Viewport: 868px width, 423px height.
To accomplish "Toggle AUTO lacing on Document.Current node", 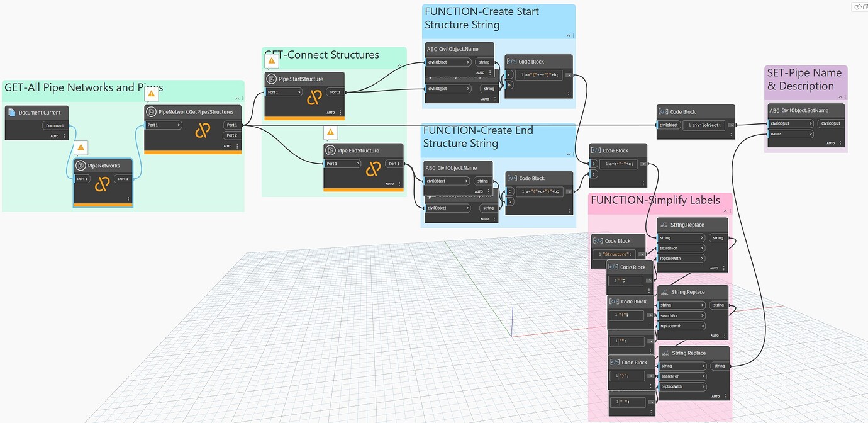I will 55,135.
